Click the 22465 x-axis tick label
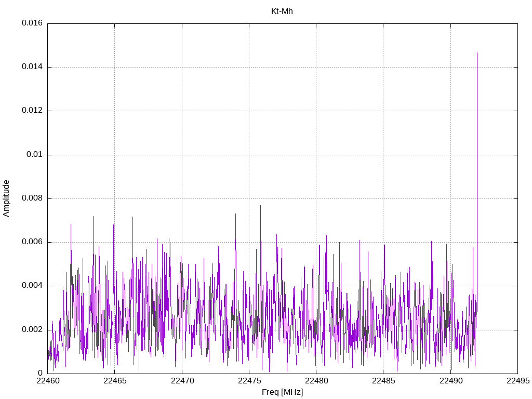The image size is (532, 399). (115, 381)
